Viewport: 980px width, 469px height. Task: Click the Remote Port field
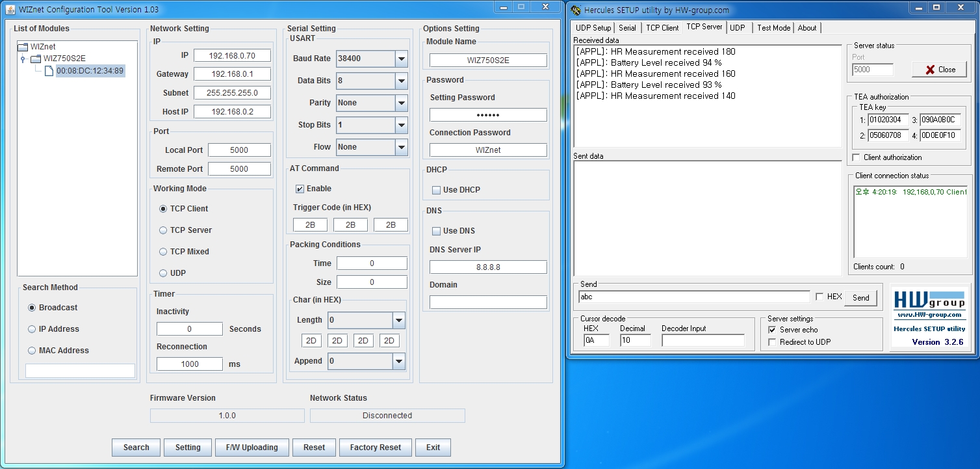[x=239, y=169]
